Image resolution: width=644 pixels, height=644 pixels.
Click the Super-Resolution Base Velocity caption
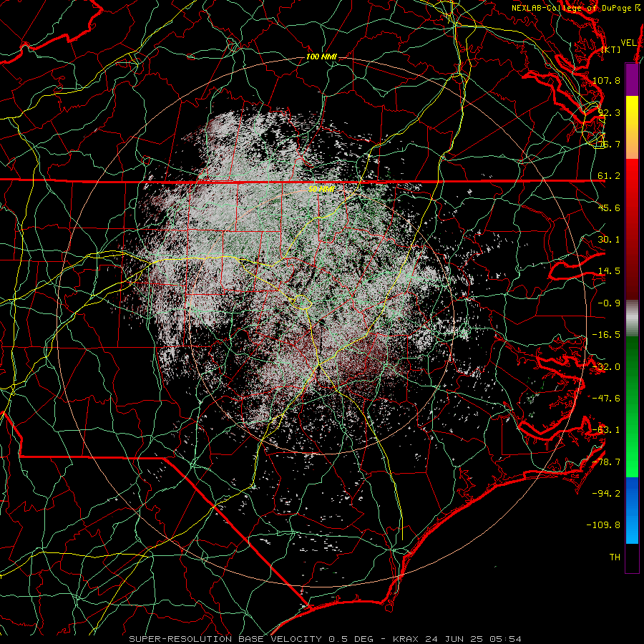[x=326, y=639]
